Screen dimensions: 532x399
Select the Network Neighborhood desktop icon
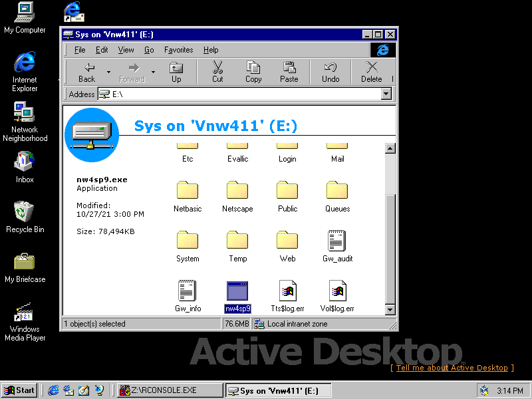point(25,122)
